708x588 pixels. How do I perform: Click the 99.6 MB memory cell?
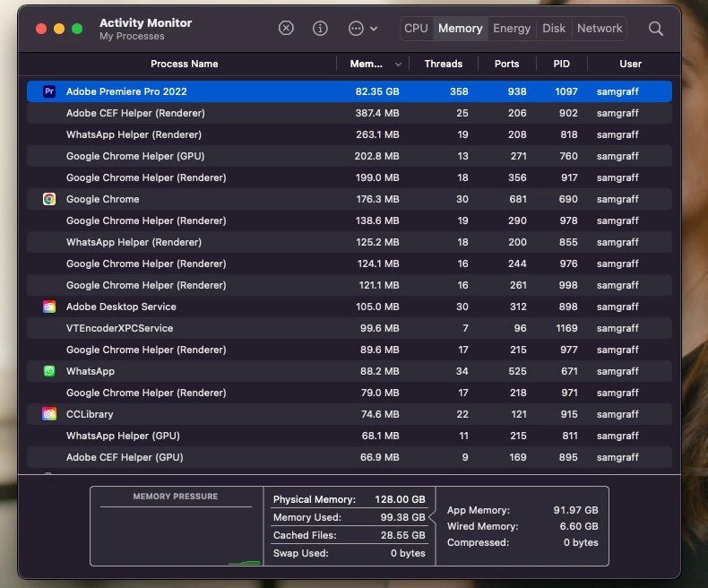(x=379, y=328)
